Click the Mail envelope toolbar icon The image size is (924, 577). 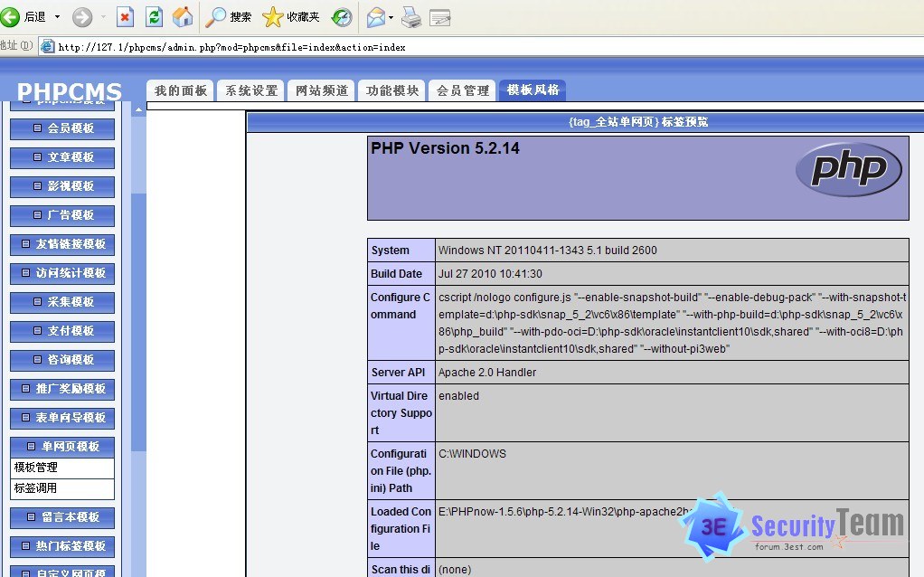(x=376, y=17)
